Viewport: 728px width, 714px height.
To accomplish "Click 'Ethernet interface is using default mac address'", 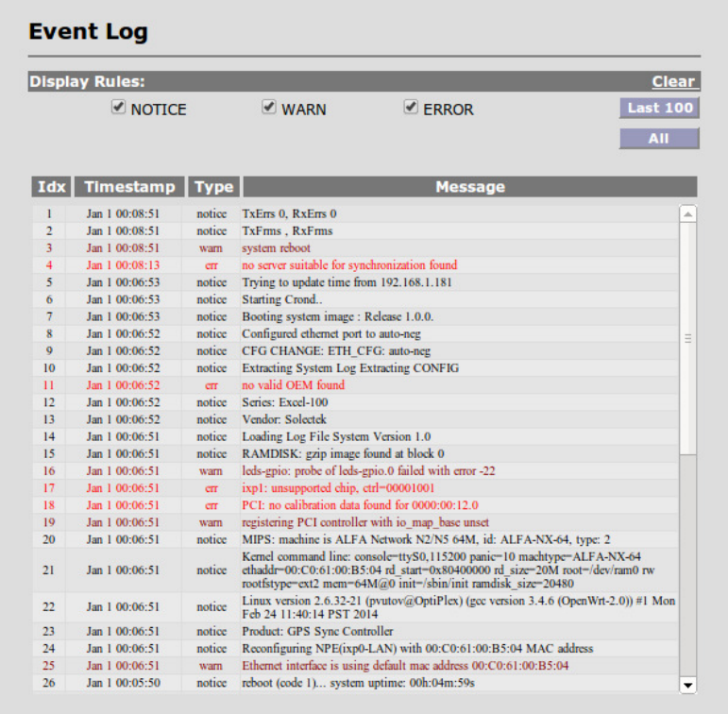I will click(x=405, y=666).
